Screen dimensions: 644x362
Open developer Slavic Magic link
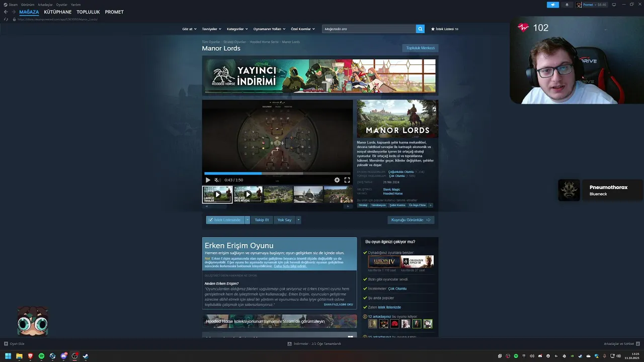[391, 190]
